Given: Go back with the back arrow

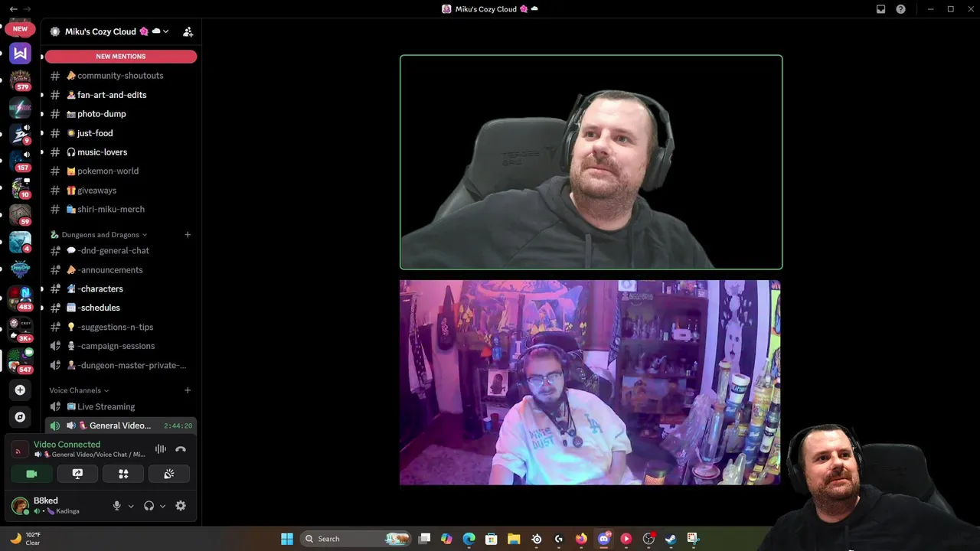Looking at the screenshot, I should pos(13,9).
